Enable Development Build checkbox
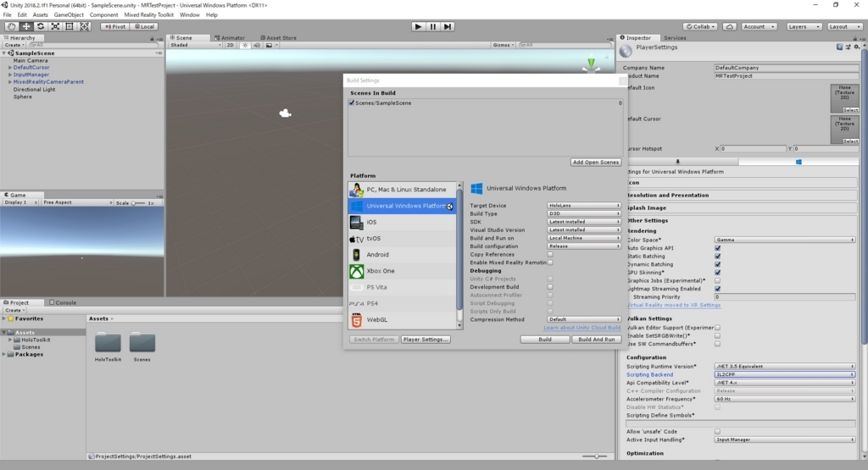868x470 pixels. 550,287
